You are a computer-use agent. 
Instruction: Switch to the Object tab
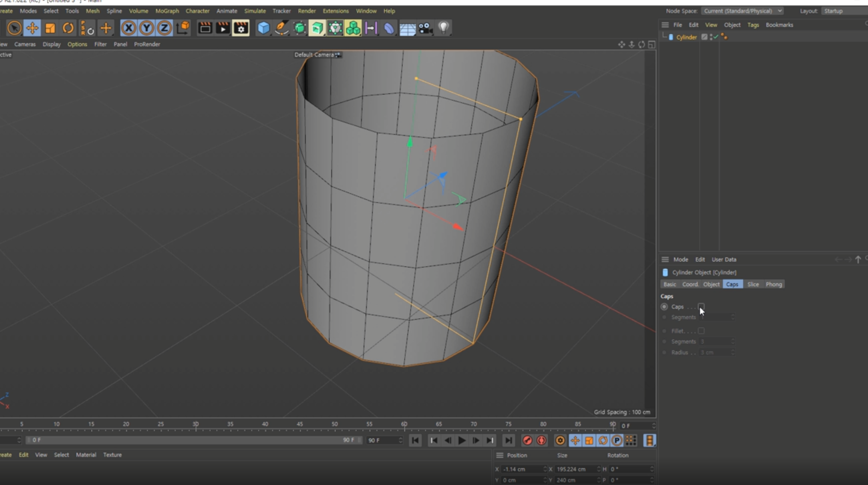pos(711,284)
